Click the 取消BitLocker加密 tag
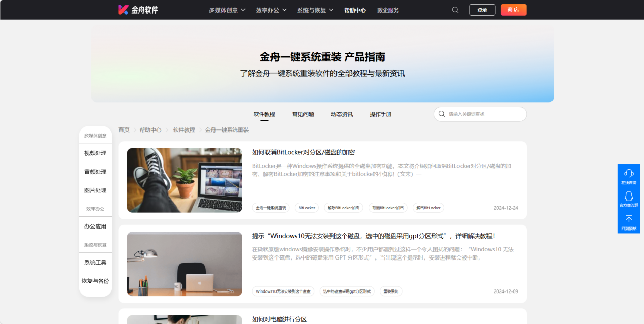The width and height of the screenshot is (644, 324). point(388,208)
